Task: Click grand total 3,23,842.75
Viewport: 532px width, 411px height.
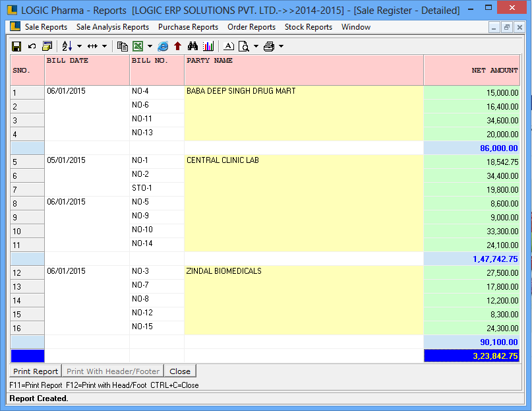Action: [495, 356]
